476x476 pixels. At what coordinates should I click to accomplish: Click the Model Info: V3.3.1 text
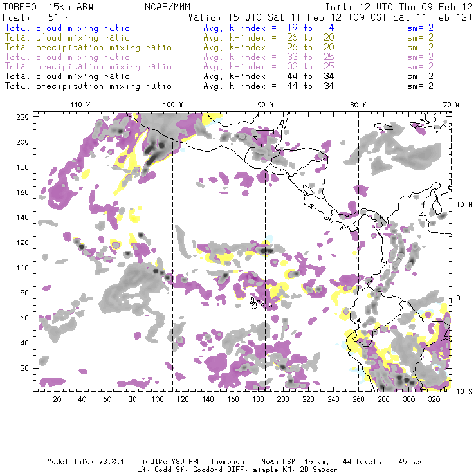pyautogui.click(x=78, y=462)
